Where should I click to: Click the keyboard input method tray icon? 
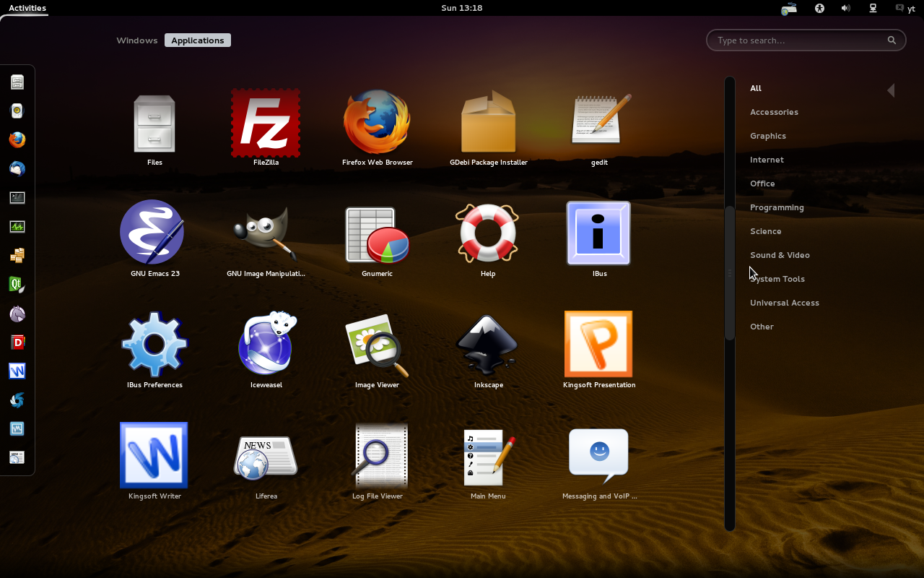(789, 9)
